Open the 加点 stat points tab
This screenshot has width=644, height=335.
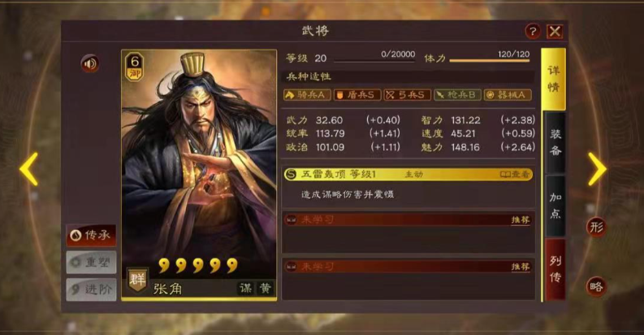pos(555,206)
